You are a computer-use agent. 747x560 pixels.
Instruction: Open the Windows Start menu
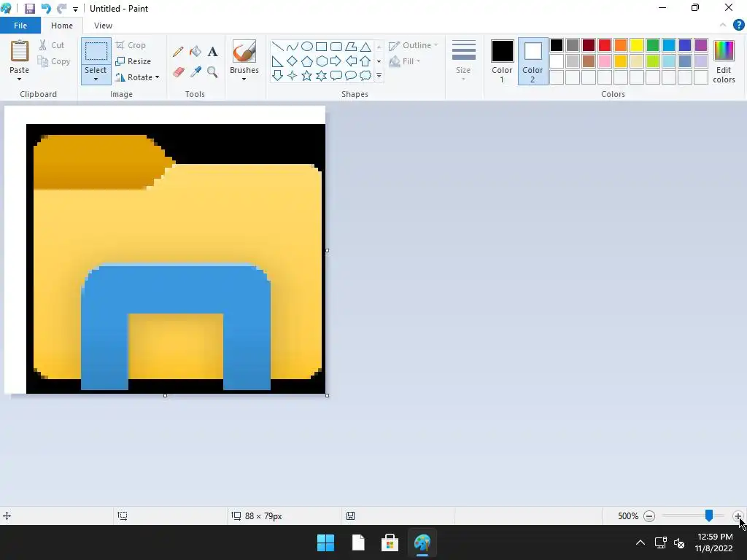pyautogui.click(x=326, y=542)
